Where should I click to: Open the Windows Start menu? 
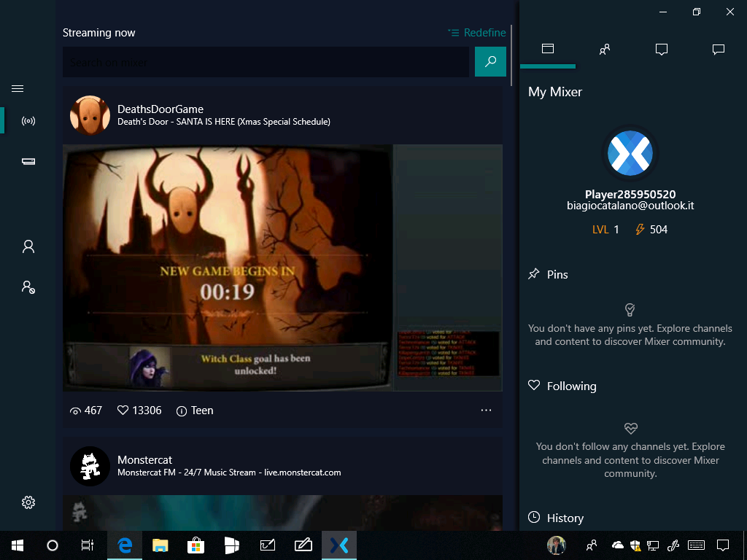(x=18, y=545)
